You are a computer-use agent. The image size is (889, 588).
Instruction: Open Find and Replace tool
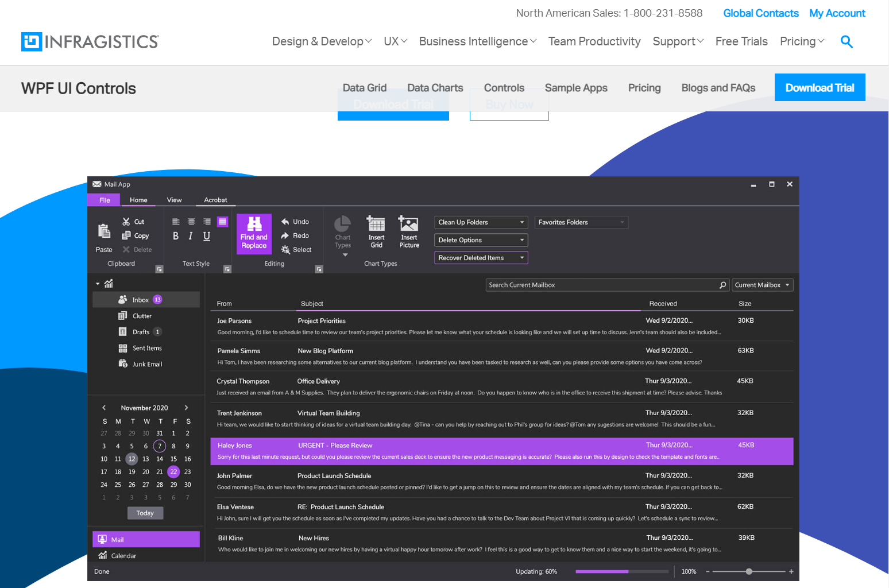click(x=254, y=234)
